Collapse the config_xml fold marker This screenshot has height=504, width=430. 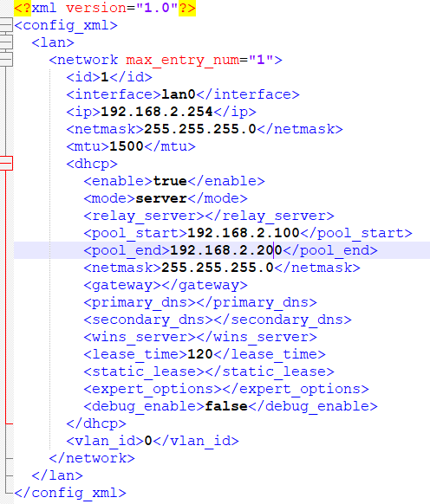[x=6, y=25]
